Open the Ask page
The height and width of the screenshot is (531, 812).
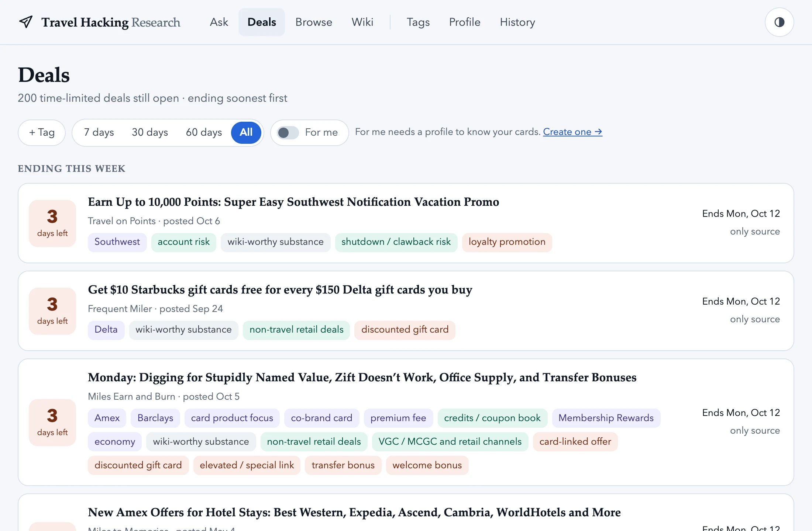pyautogui.click(x=219, y=22)
